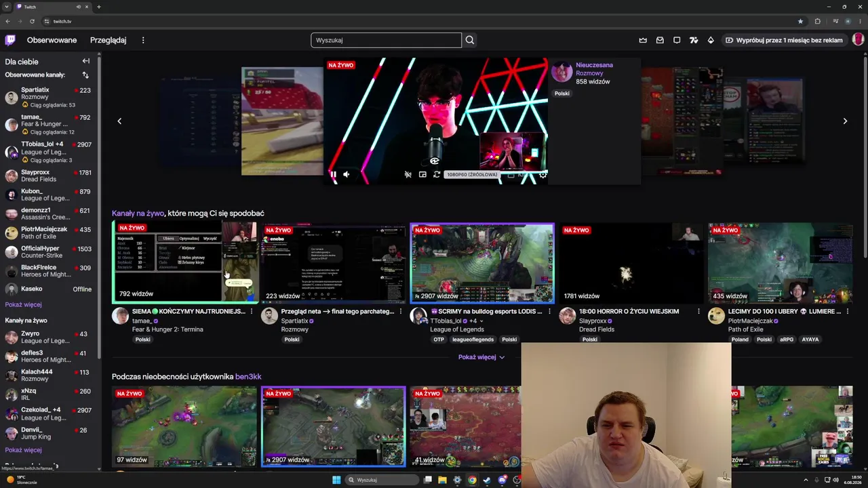
Task: Open the Nieuczesana channel link
Action: (594, 65)
